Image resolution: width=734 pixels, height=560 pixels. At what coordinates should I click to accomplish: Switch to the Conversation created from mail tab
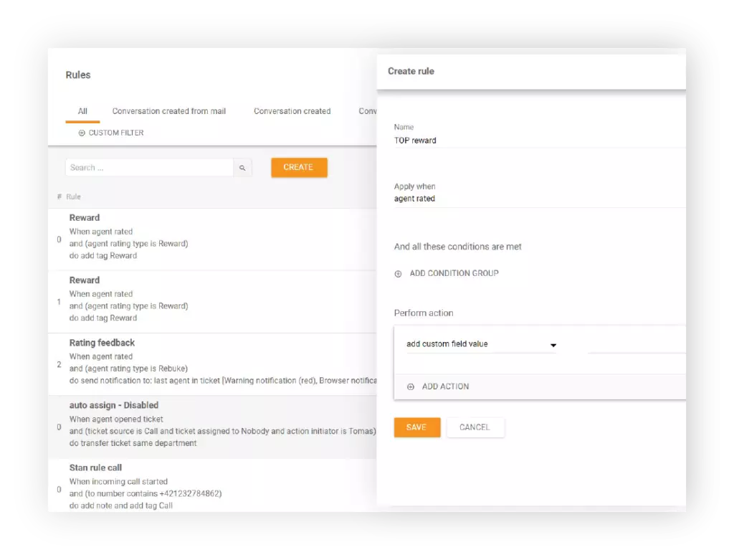click(169, 111)
